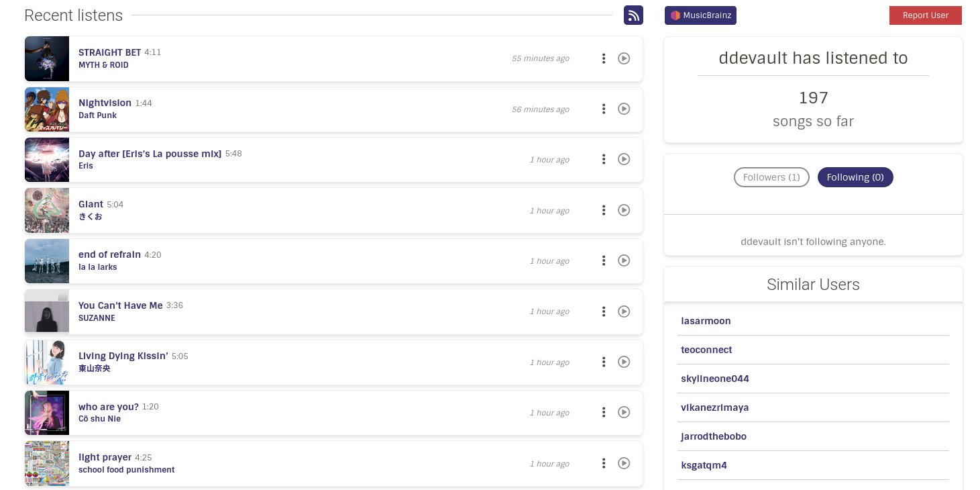The height and width of the screenshot is (490, 980).
Task: Open similar user ksgatqm4
Action: point(704,465)
